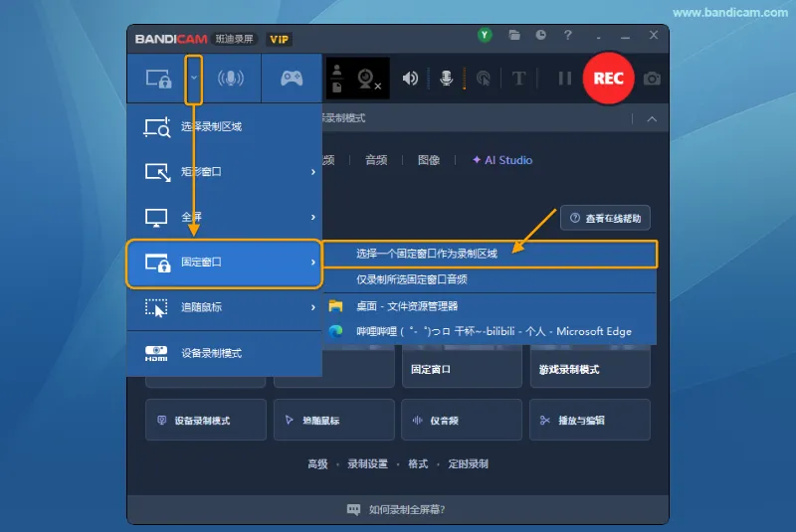Click the file explorer folder icon
796x532 pixels.
pos(335,306)
